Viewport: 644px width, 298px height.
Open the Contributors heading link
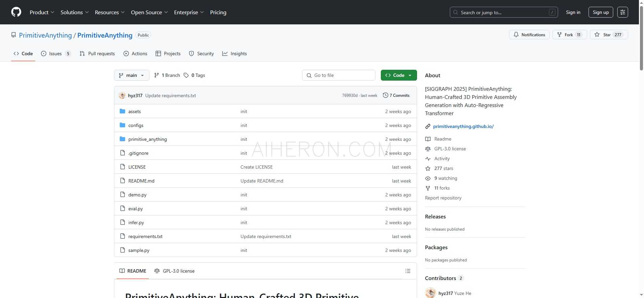click(444, 278)
